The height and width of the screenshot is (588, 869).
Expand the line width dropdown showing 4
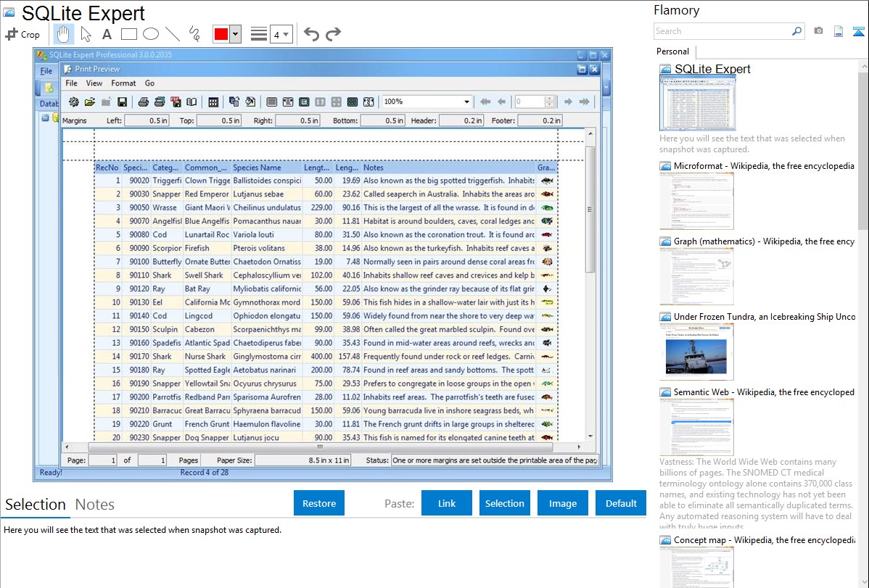281,34
